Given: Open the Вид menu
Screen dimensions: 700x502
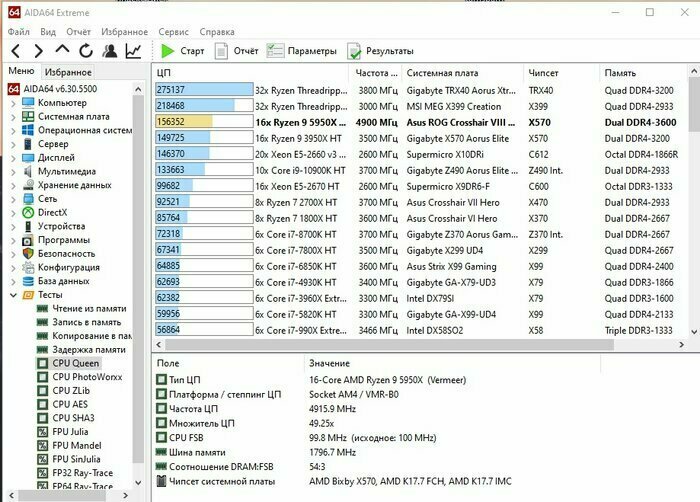Looking at the screenshot, I should pyautogui.click(x=48, y=32).
